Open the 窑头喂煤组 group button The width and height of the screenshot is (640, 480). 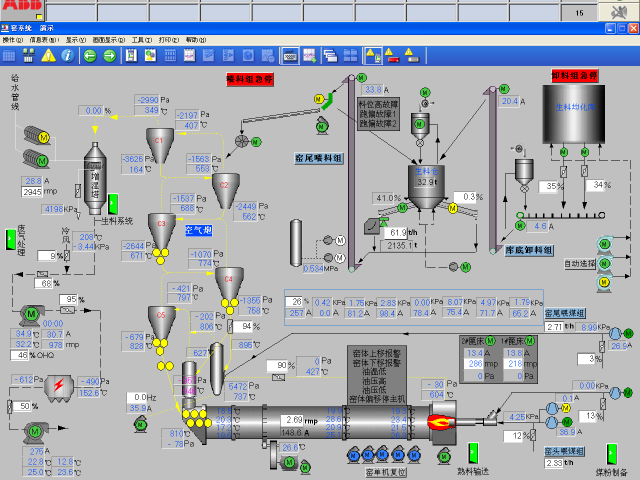[x=564, y=451]
